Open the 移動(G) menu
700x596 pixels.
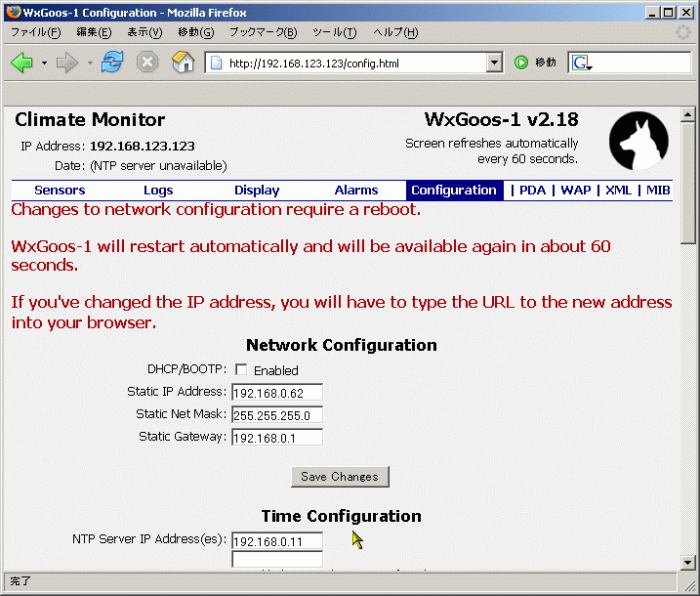(196, 32)
